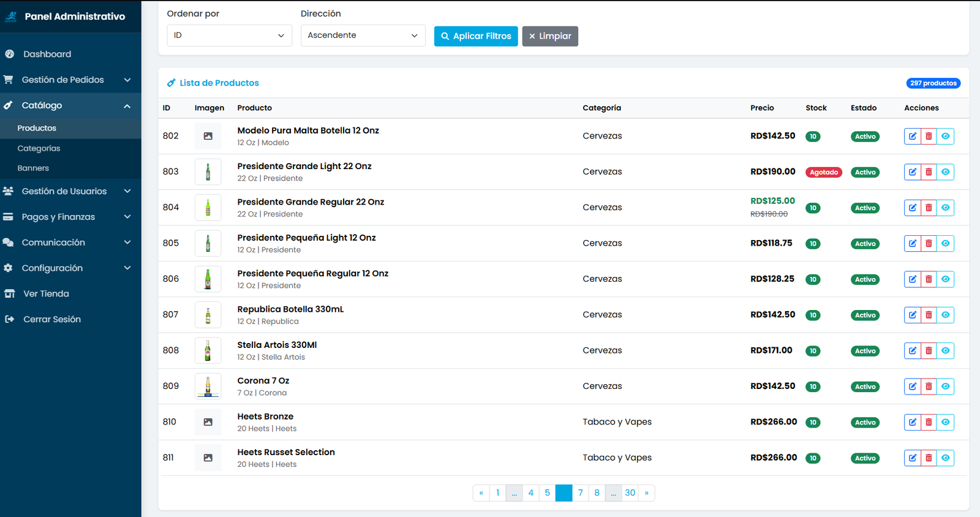Select Categorías submenu item
980x517 pixels.
(x=70, y=148)
